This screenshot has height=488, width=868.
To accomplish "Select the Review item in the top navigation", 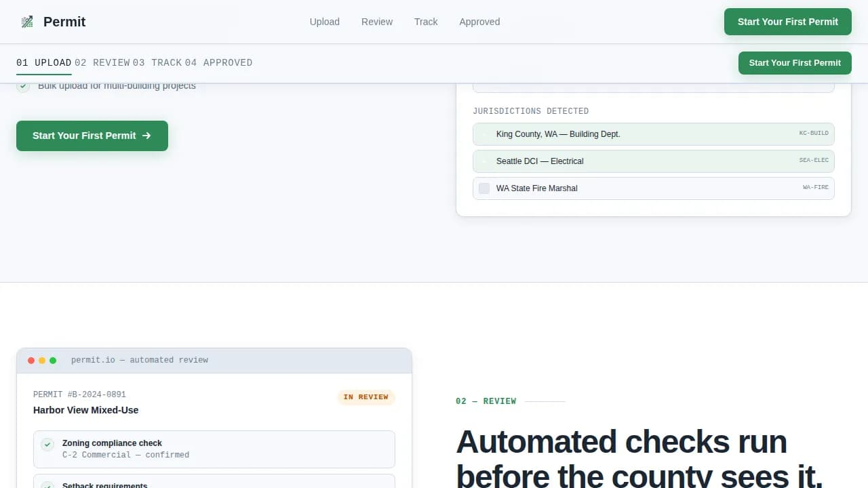I will pos(376,22).
